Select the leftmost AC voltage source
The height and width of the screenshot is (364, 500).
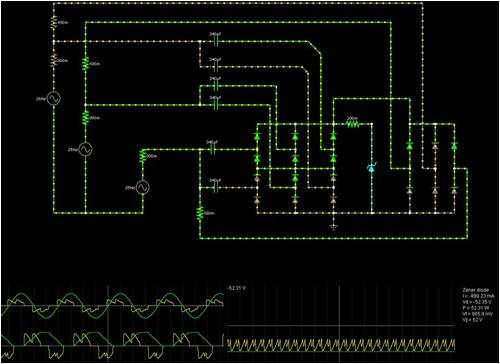[x=53, y=99]
